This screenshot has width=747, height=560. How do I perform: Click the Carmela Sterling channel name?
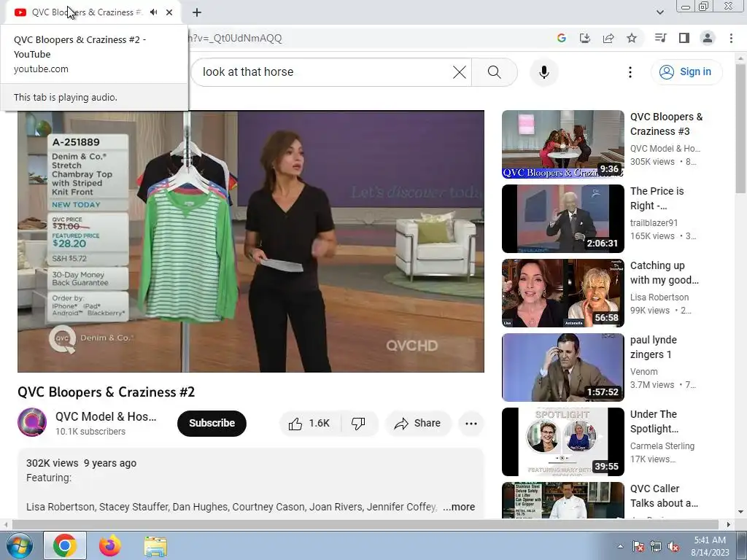click(662, 446)
